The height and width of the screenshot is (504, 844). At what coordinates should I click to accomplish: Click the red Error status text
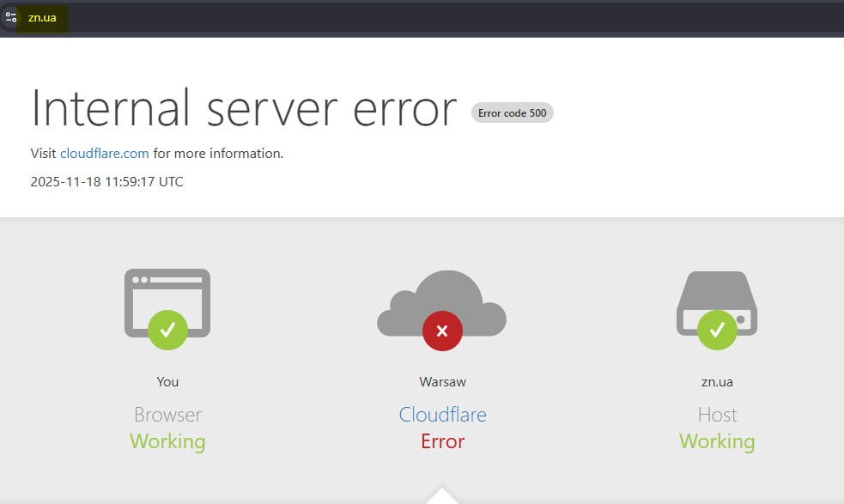442,441
